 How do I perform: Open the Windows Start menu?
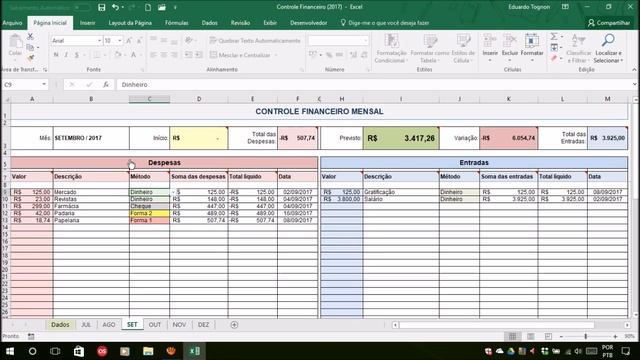click(x=10, y=351)
